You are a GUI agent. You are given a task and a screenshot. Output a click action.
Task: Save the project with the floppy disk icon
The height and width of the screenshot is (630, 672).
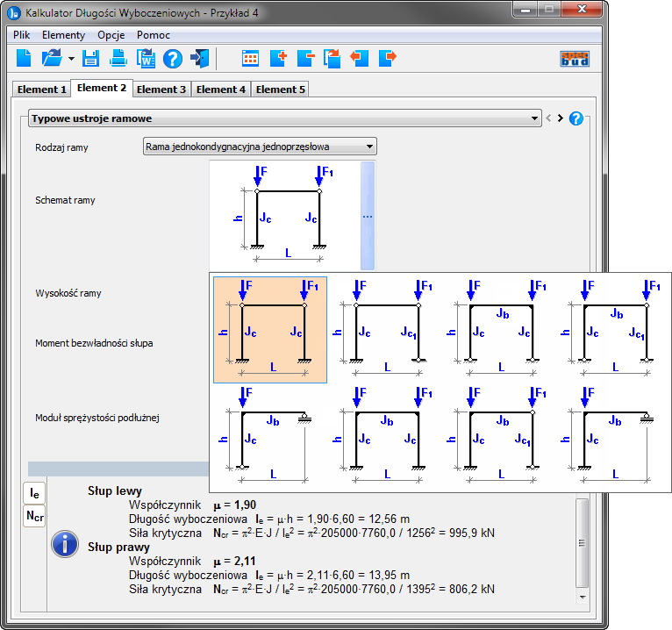tap(90, 58)
